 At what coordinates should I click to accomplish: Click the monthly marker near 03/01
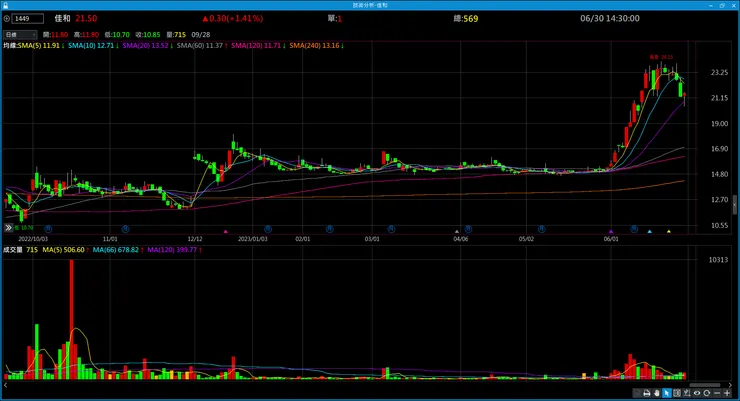click(391, 229)
